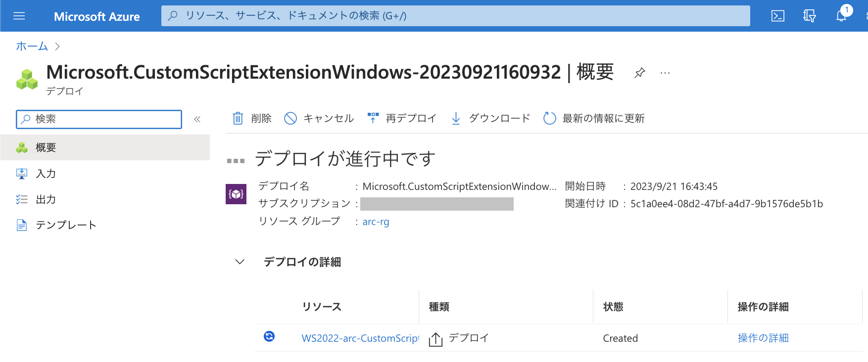Go to ホーム breadcrumb
Viewport: 868px width, 362px height.
[32, 46]
